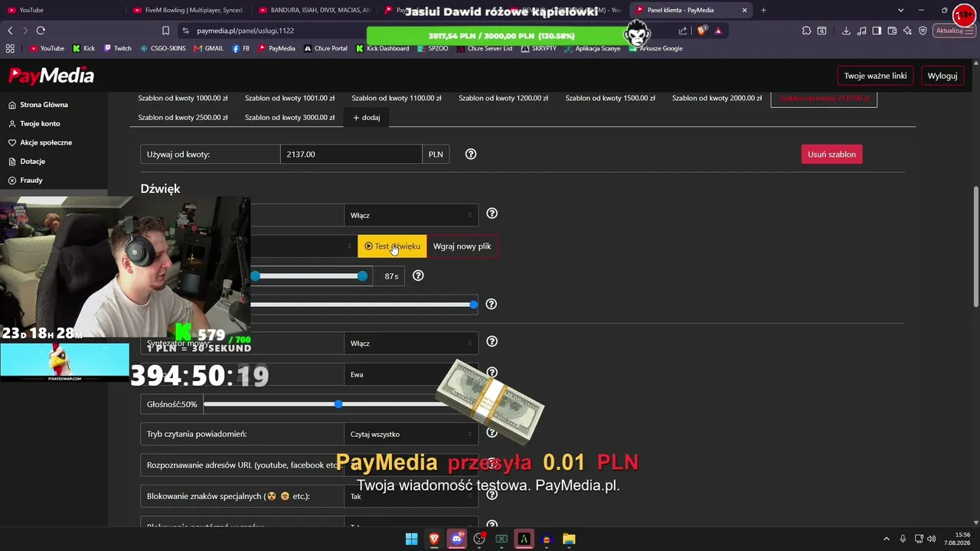Select the Szablon od kwoty 1100.00 zł tab

397,98
